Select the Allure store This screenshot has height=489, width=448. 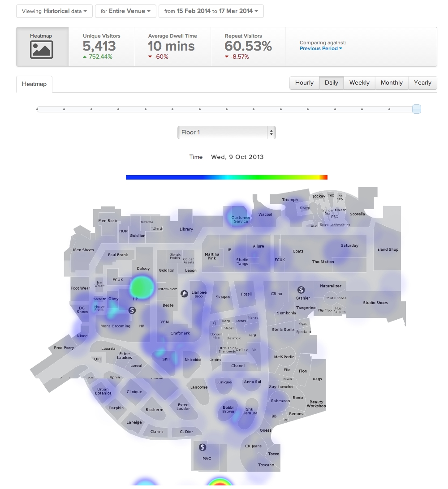point(258,246)
